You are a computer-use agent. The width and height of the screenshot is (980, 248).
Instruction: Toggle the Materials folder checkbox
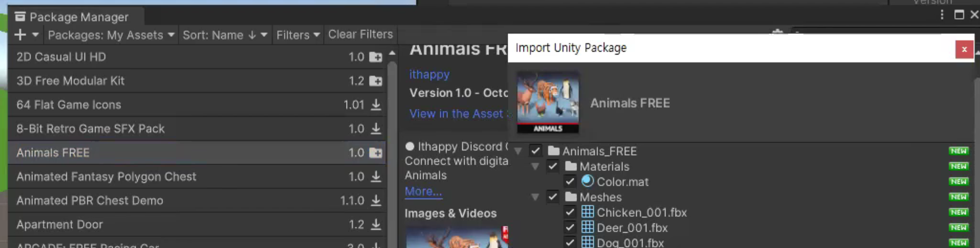(553, 166)
